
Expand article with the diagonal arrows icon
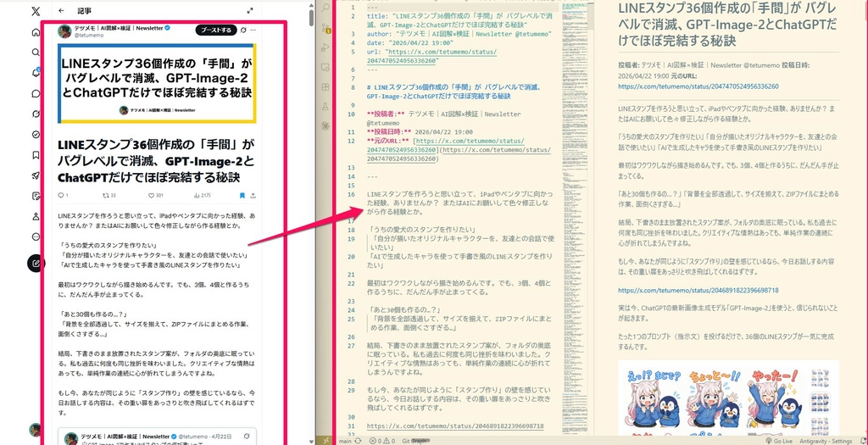click(250, 10)
